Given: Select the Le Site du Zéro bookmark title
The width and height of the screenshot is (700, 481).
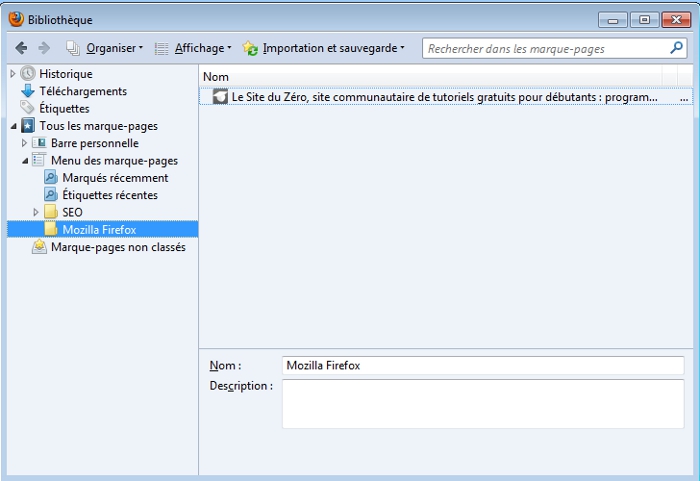Looking at the screenshot, I should (444, 97).
